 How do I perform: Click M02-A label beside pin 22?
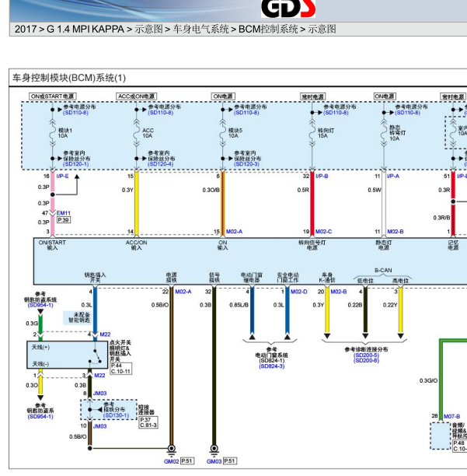183,292
